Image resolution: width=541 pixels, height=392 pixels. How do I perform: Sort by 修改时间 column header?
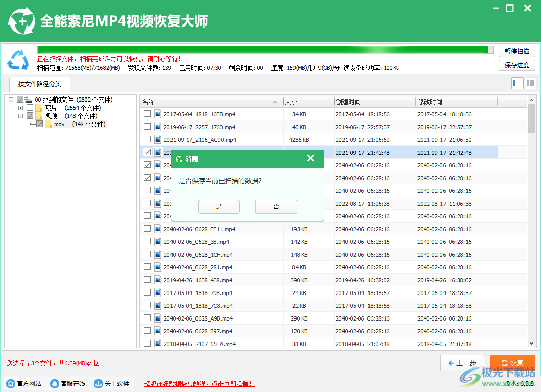pyautogui.click(x=457, y=102)
